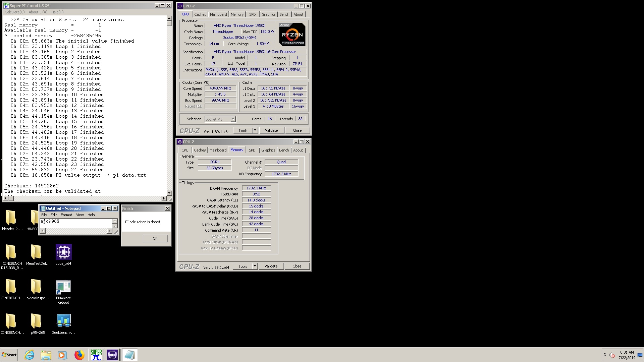Click the AMD Ryzen Threadripper logo
Screen dimensions: 644x362
(292, 35)
